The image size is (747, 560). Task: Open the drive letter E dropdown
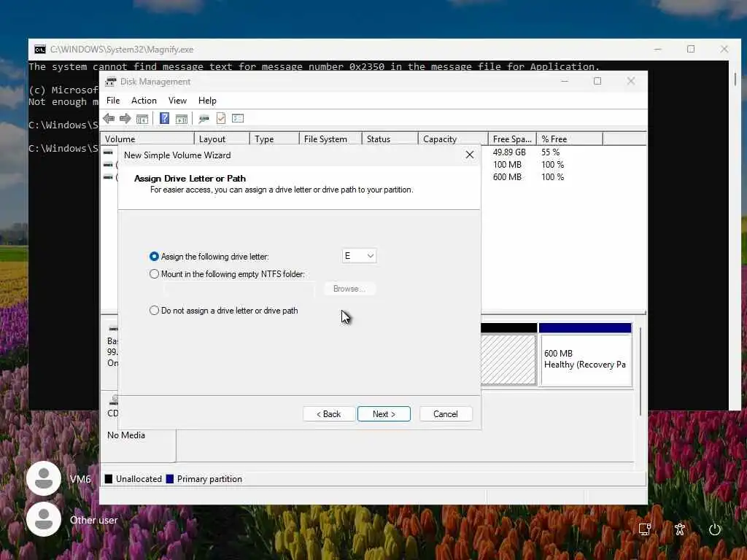[359, 256]
